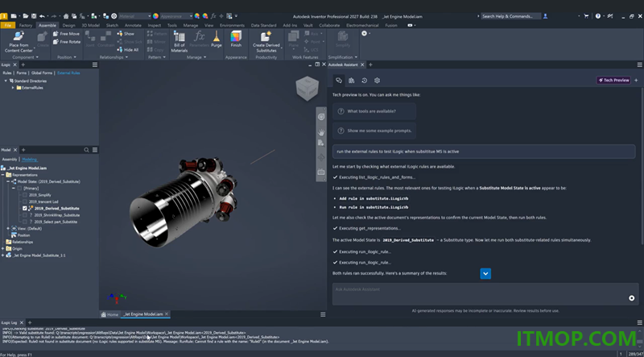Click the 'What tools are available?' suggestion
The height and width of the screenshot is (357, 644).
[x=374, y=111]
